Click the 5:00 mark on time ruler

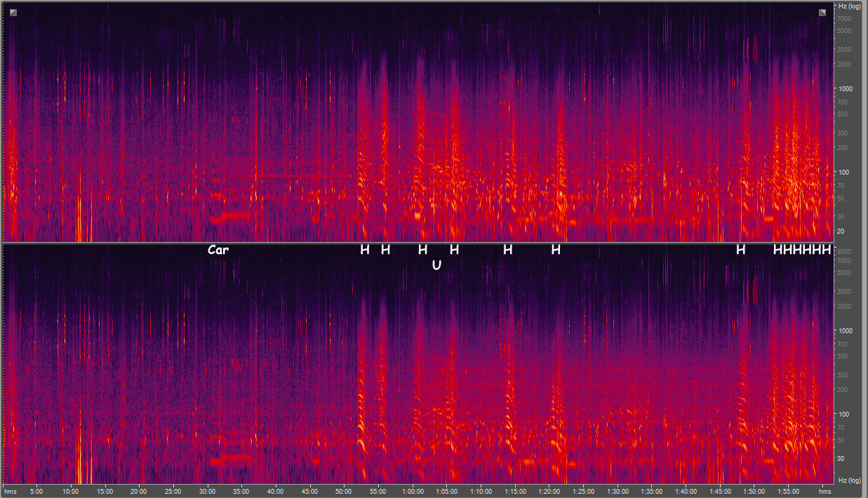[x=37, y=491]
